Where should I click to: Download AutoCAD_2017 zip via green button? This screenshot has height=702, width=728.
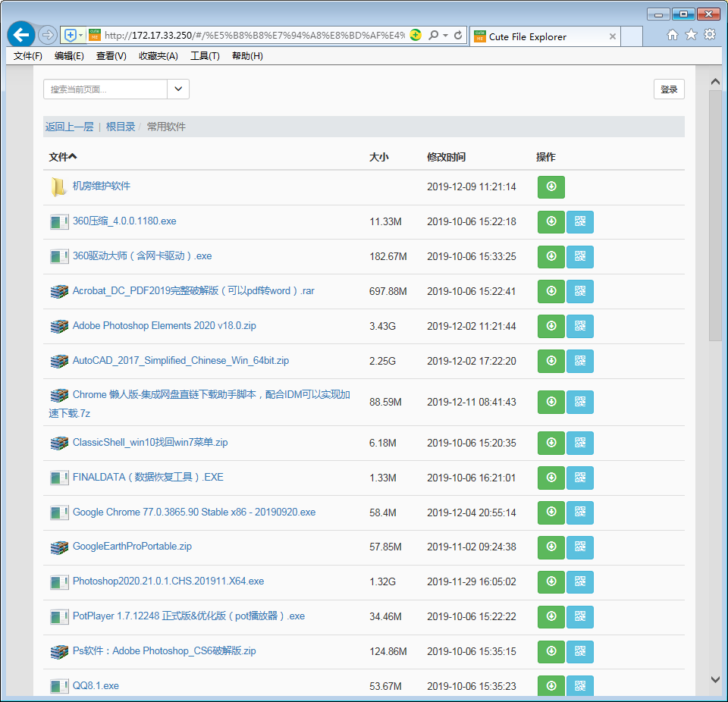pos(551,361)
